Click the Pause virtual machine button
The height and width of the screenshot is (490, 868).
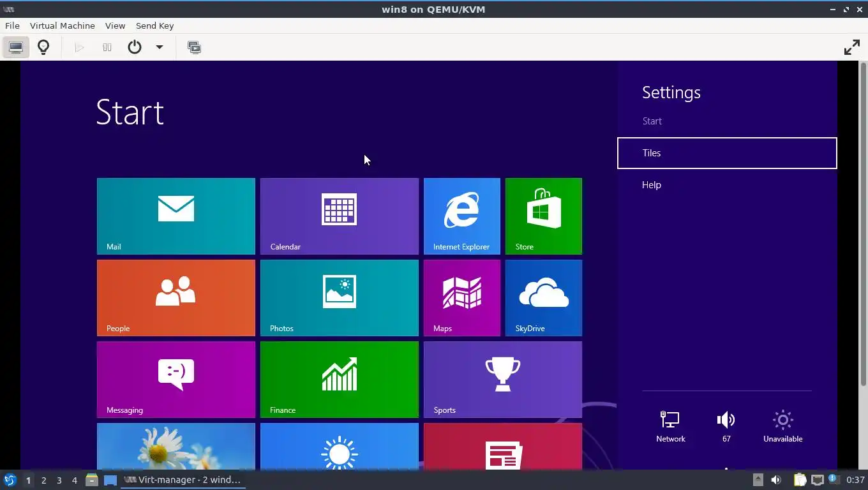tap(107, 47)
